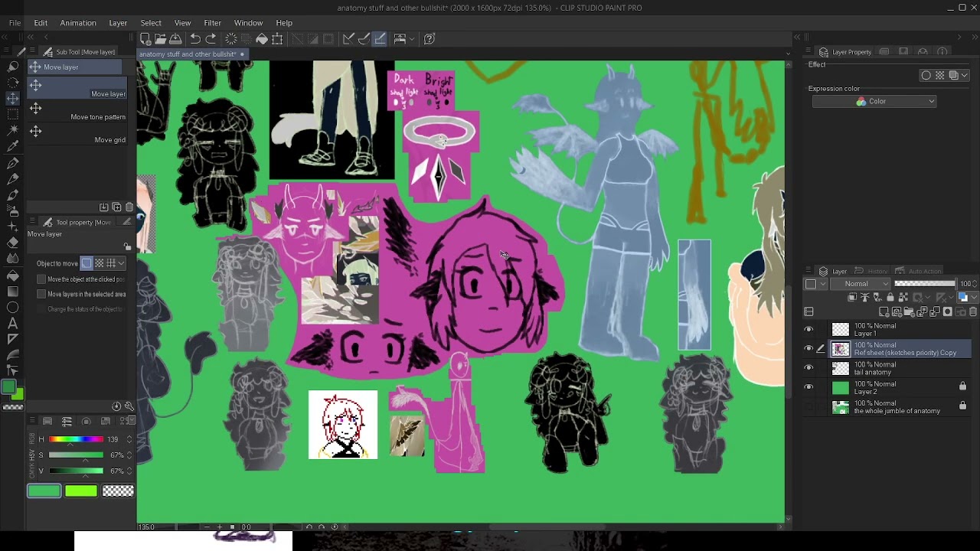
Task: Click the Fill bucket icon in top toolbar
Action: pyautogui.click(x=262, y=38)
